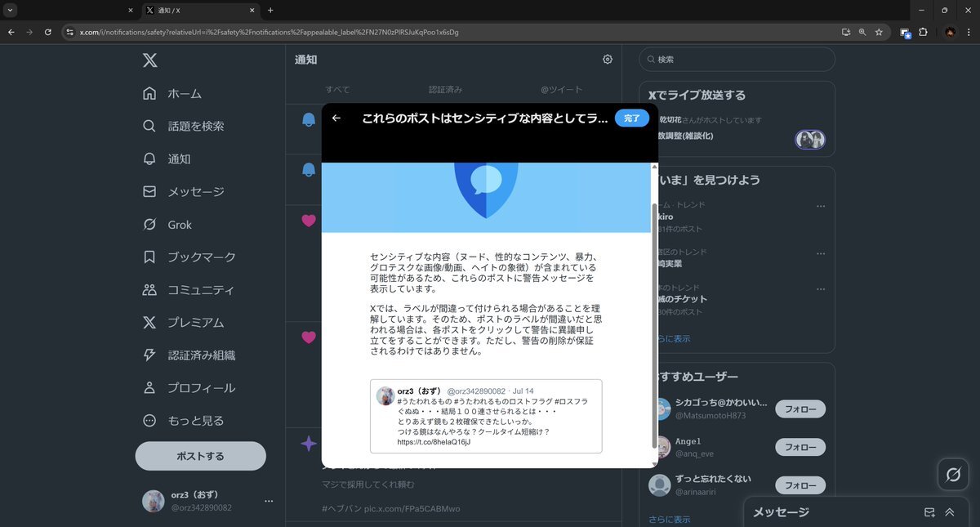This screenshot has width=980, height=527.
Task: Click ずっと忘れたくない avatar
Action: point(660,485)
